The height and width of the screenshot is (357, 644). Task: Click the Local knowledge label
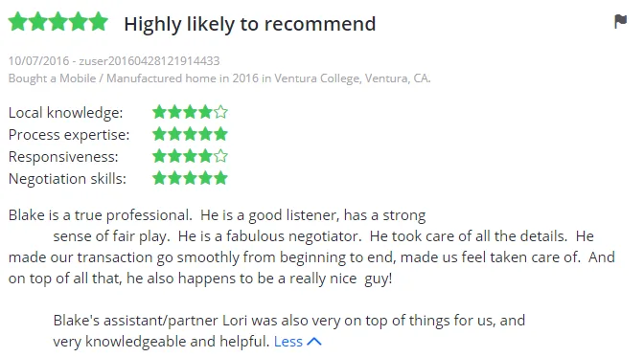[65, 112]
